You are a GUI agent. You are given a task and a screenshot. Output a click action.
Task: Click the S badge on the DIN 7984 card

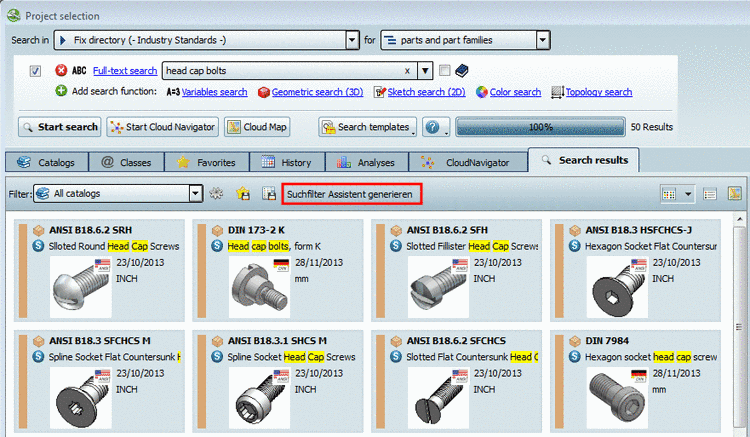pos(575,357)
